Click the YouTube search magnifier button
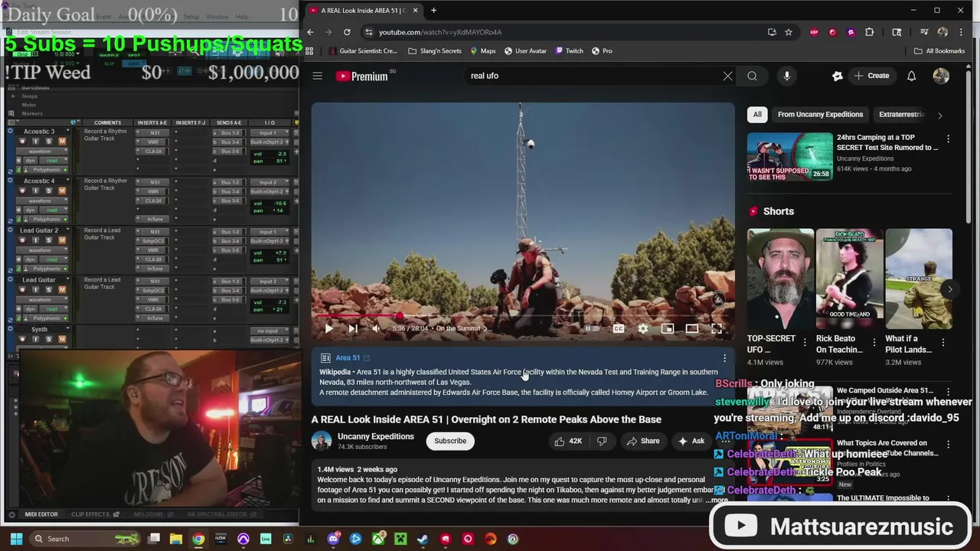 click(x=752, y=76)
